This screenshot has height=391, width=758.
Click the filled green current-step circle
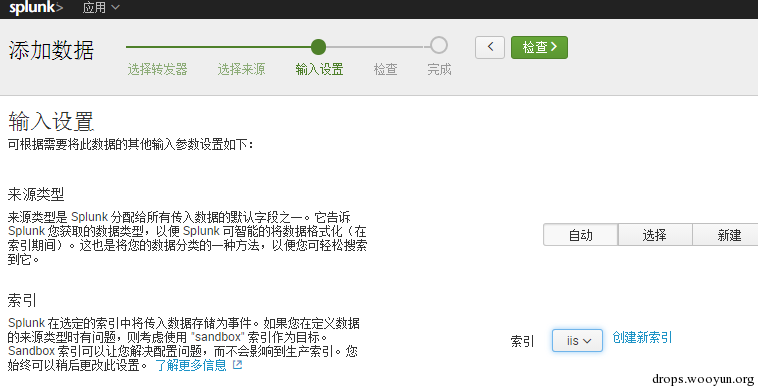[318, 47]
